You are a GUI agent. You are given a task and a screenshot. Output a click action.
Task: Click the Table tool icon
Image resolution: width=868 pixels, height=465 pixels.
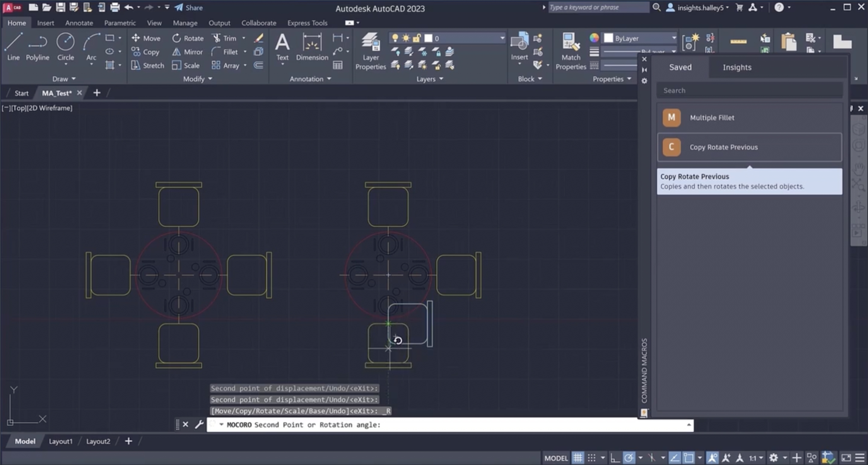pos(338,65)
